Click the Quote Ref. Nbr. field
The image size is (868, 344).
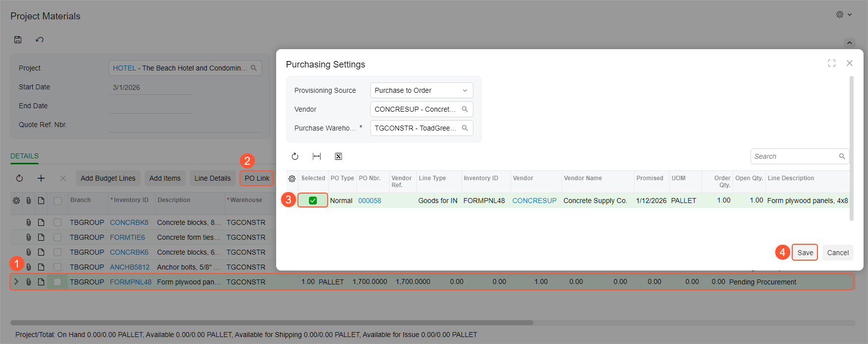(x=185, y=125)
